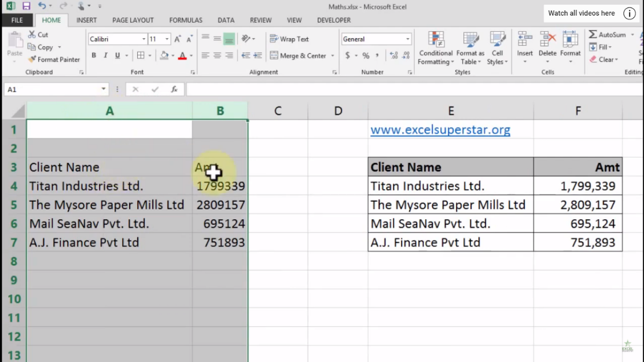
Task: Switch to the PAGE LAYOUT tab
Action: (133, 20)
